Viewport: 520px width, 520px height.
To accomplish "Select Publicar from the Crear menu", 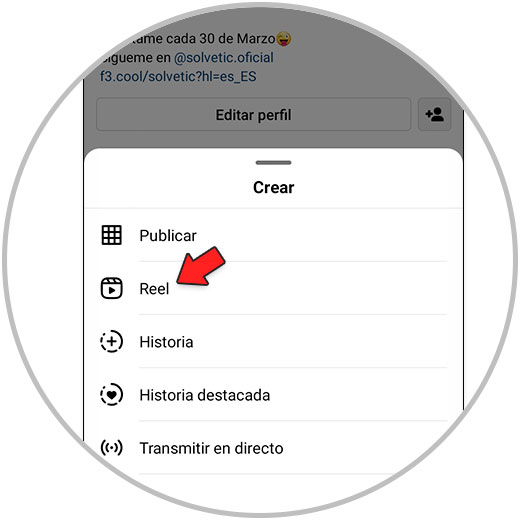I will pos(273,235).
